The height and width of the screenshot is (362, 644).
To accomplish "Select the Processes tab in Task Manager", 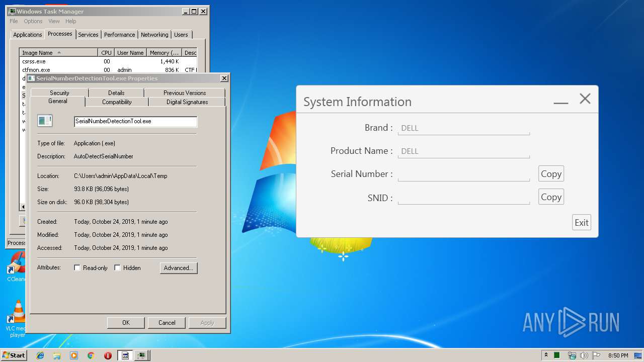I will (x=60, y=34).
